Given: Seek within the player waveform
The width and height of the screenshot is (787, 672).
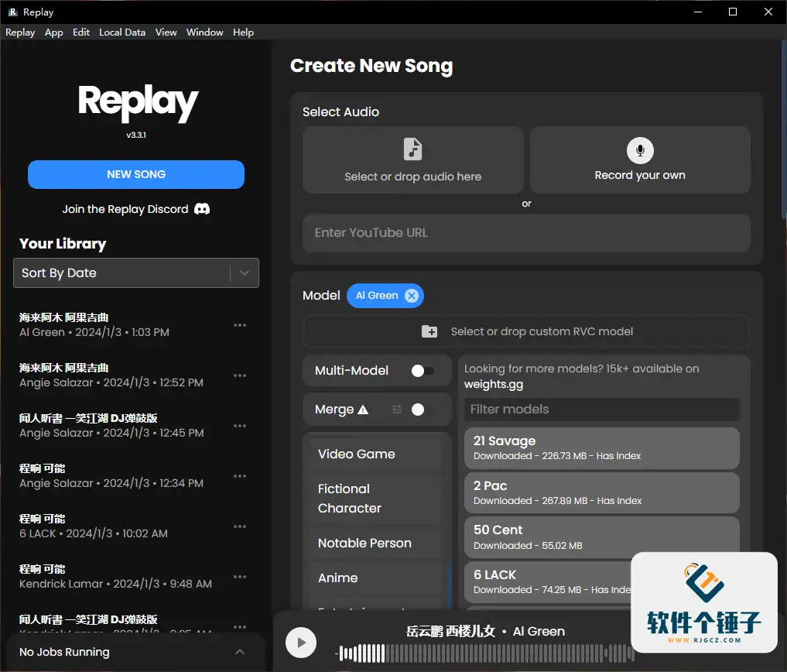Looking at the screenshot, I should coord(484,653).
